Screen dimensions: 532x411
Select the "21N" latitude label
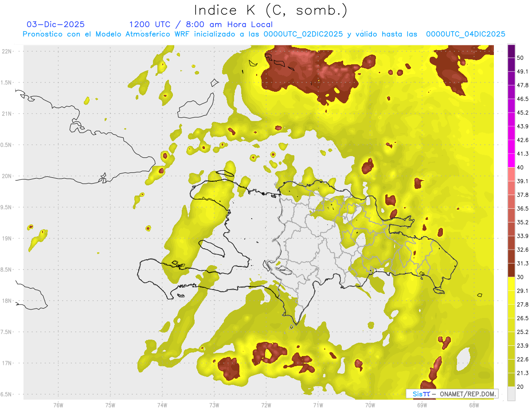tap(6, 114)
